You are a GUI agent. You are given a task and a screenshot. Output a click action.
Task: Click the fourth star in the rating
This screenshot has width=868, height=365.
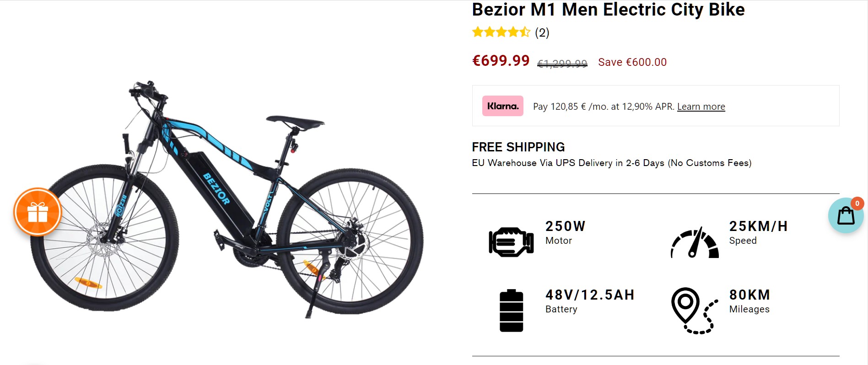(513, 32)
